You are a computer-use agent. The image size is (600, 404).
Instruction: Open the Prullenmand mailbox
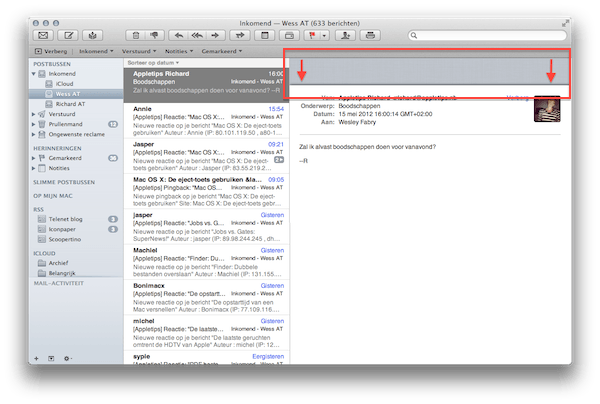(76, 124)
